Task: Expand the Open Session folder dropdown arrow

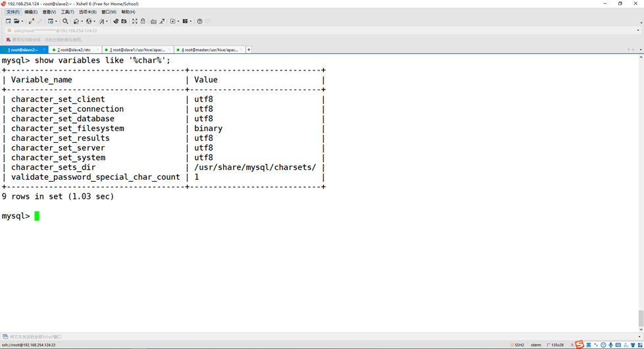Action: pyautogui.click(x=22, y=21)
